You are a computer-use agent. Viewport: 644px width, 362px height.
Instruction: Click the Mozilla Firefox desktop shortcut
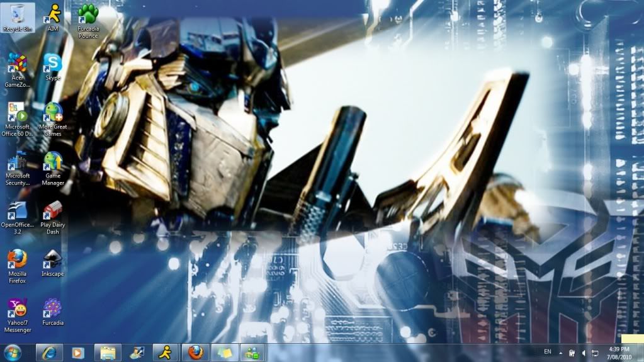(18, 260)
